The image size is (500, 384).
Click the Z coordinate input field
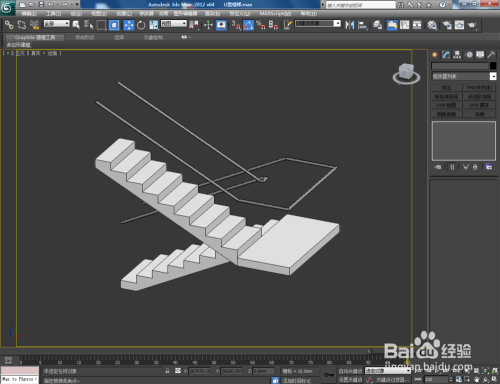(x=263, y=371)
